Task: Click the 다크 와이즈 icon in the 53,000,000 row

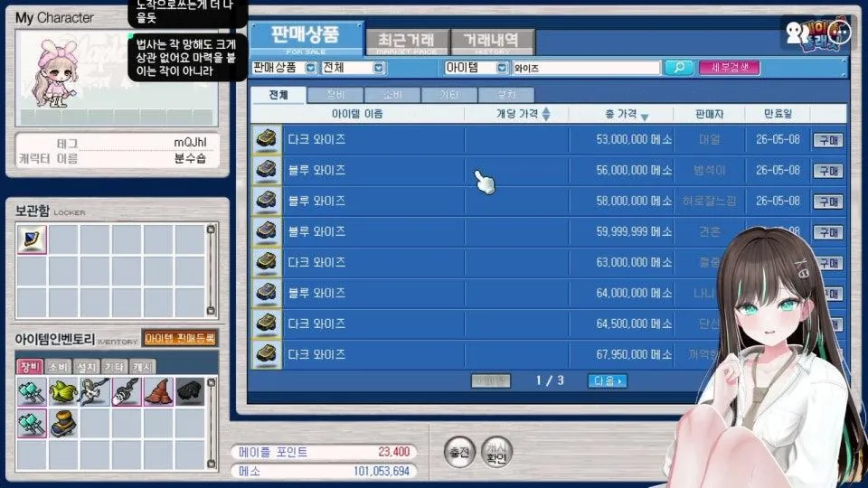Action: 266,139
